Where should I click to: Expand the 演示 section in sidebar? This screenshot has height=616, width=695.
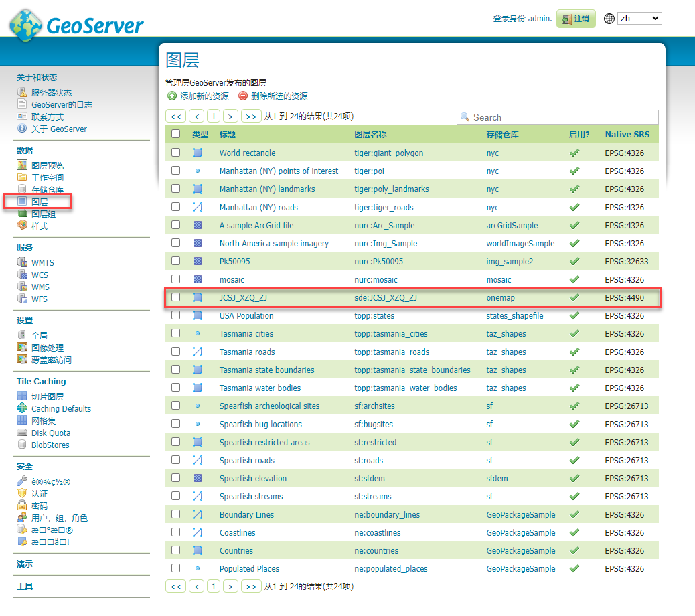[25, 564]
